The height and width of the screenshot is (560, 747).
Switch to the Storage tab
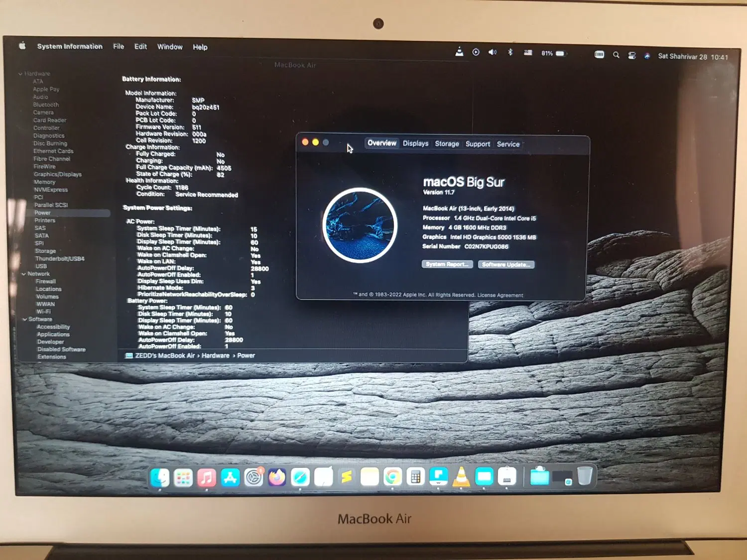447,144
